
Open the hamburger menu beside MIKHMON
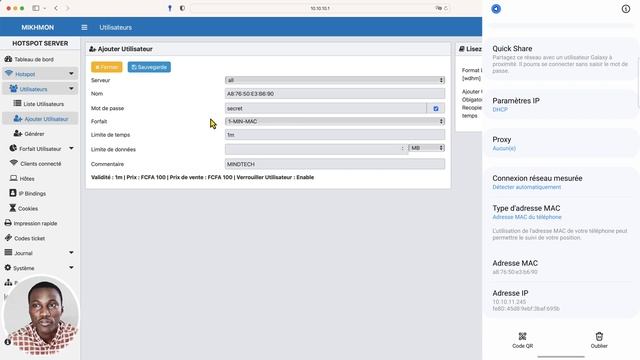84,27
